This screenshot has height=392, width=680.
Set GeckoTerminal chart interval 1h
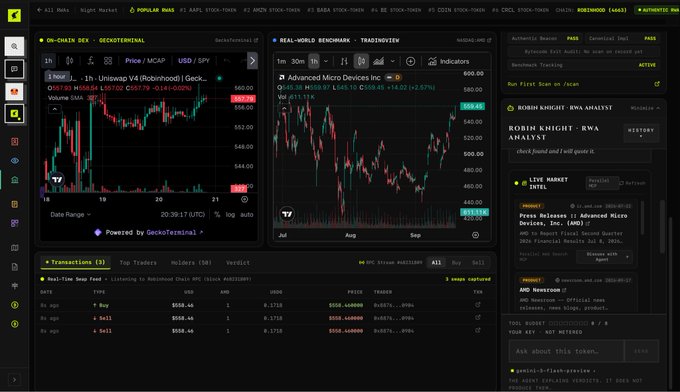point(48,61)
